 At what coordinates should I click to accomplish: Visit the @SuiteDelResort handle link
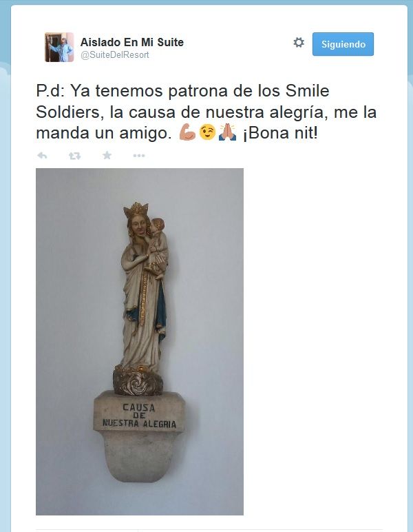[114, 55]
